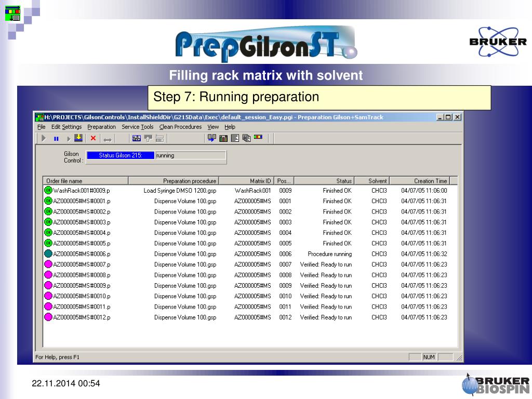Click the Pos... column header
The image size is (532, 399).
tap(284, 181)
